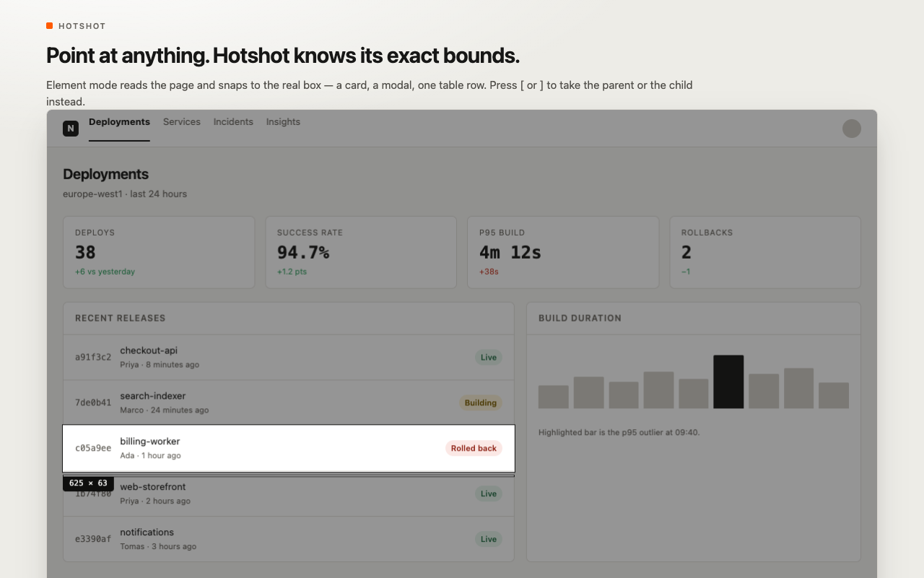The height and width of the screenshot is (578, 924).
Task: Open the "web-storefront" release name
Action: 153,487
